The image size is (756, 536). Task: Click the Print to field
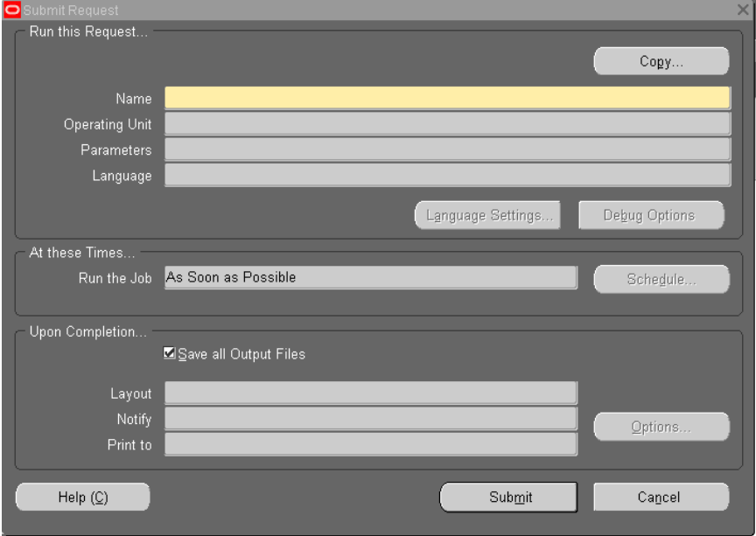[370, 444]
